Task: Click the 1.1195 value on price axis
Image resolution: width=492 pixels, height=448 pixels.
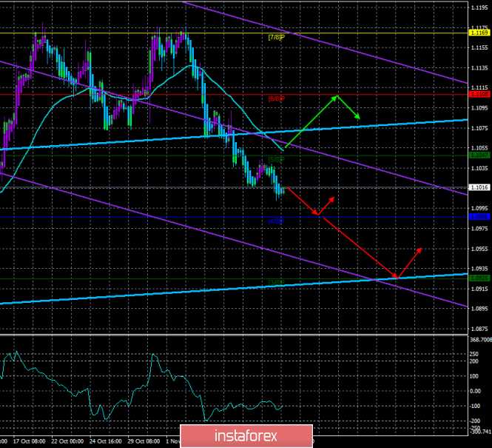Action: click(479, 7)
